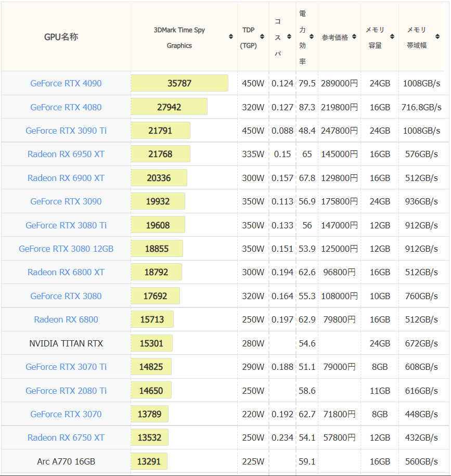The height and width of the screenshot is (476, 451).
Task: Sort by TDP (TGP) arrows icon
Action: (262, 37)
